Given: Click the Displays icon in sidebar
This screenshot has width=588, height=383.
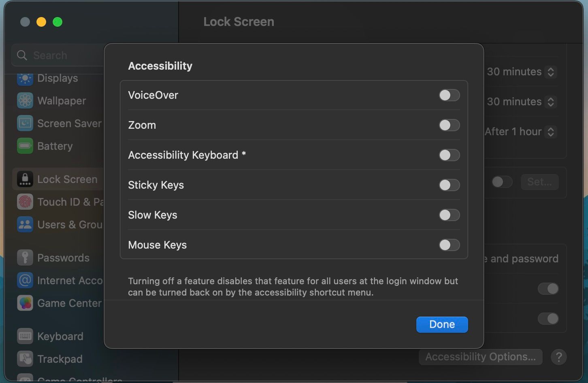Looking at the screenshot, I should [25, 78].
